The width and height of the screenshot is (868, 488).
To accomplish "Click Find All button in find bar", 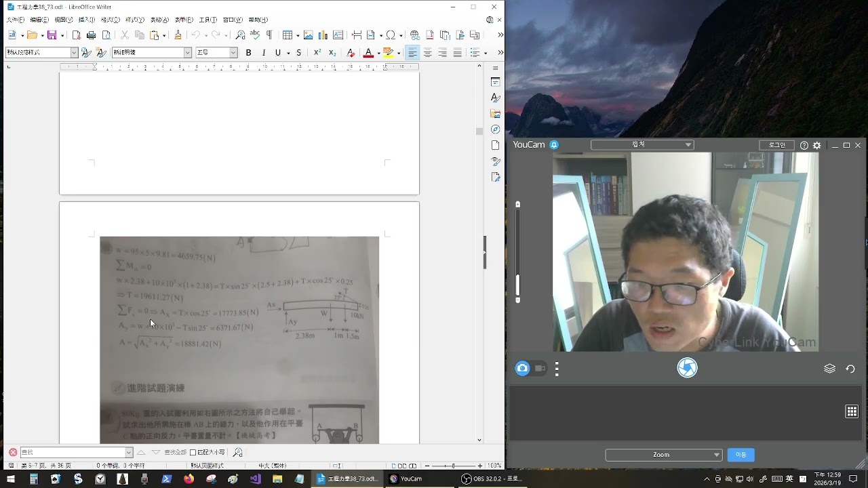I will click(x=175, y=452).
